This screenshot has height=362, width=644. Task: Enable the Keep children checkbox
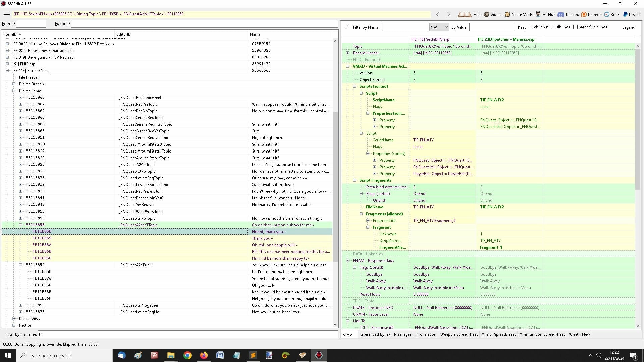pos(531,27)
